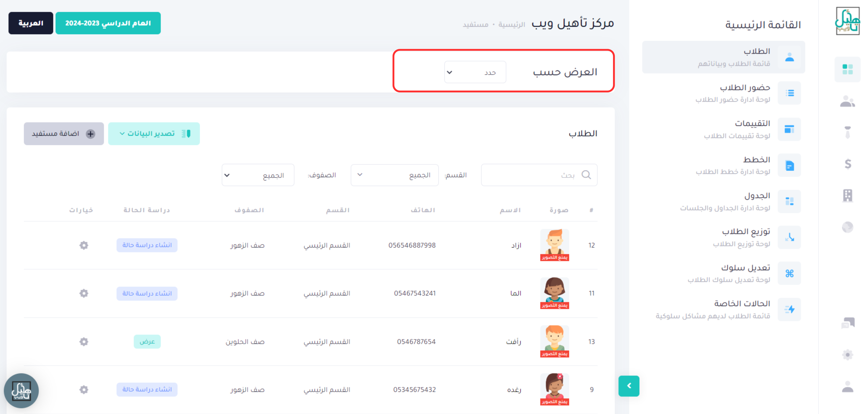Viewport: 868px width, 414px height.
Task: Expand the تصدير البيانات export menu
Action: [154, 134]
